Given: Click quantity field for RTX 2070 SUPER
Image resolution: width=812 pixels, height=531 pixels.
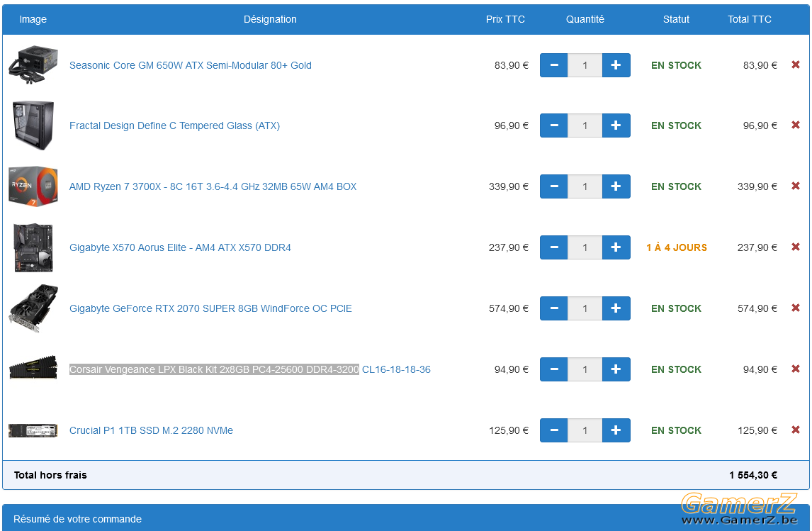Looking at the screenshot, I should click(585, 308).
